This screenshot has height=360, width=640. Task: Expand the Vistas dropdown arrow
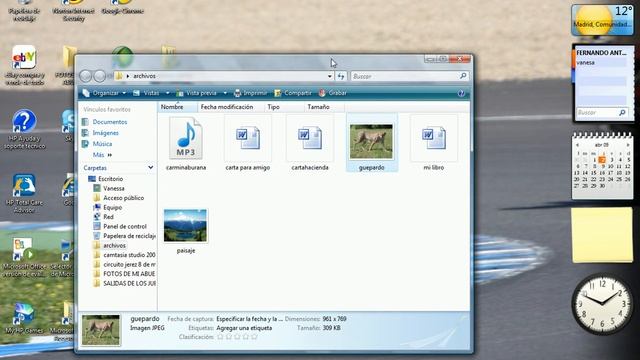point(167,93)
